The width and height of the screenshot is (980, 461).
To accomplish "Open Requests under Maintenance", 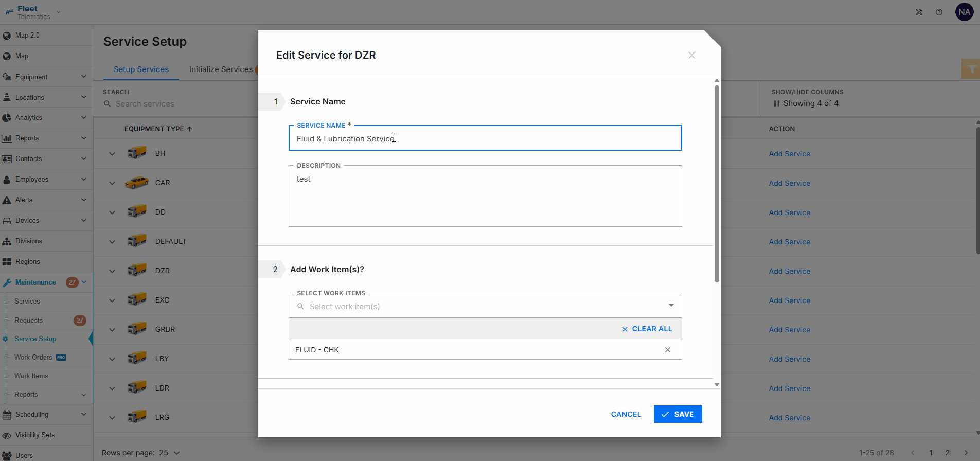I will click(x=28, y=321).
